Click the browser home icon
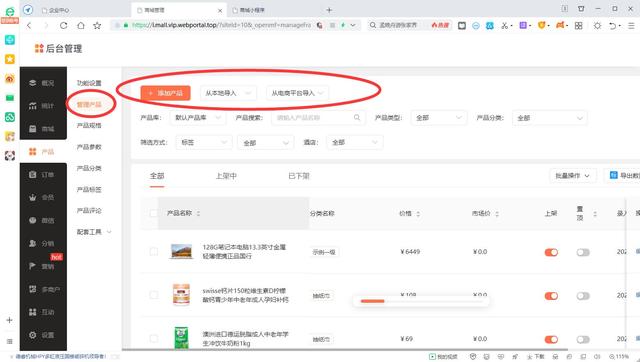 pyautogui.click(x=81, y=25)
